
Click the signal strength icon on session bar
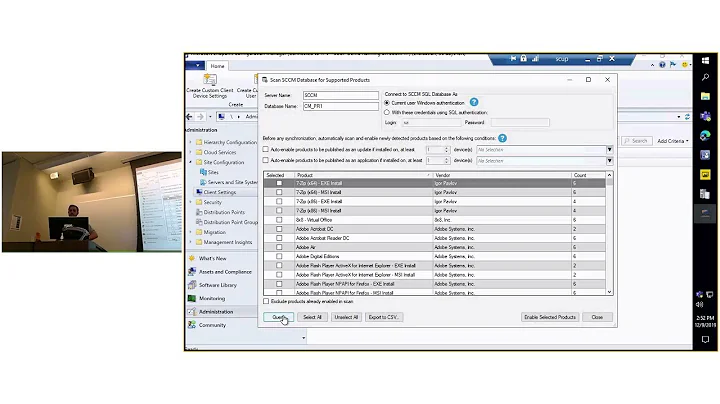pyautogui.click(x=535, y=59)
